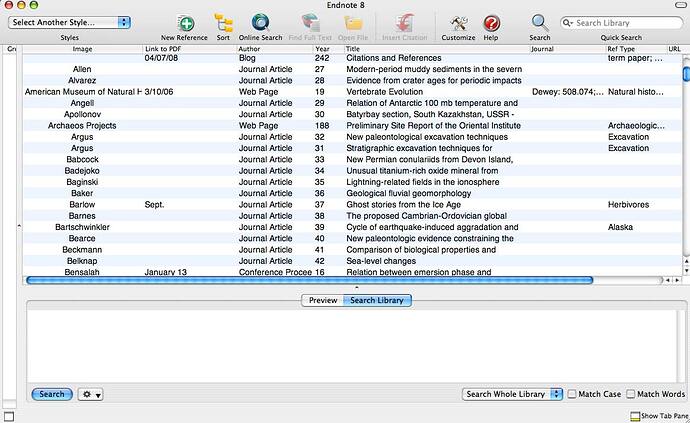Image resolution: width=690 pixels, height=423 pixels.
Task: Click inside the empty search criteria area
Action: point(352,346)
